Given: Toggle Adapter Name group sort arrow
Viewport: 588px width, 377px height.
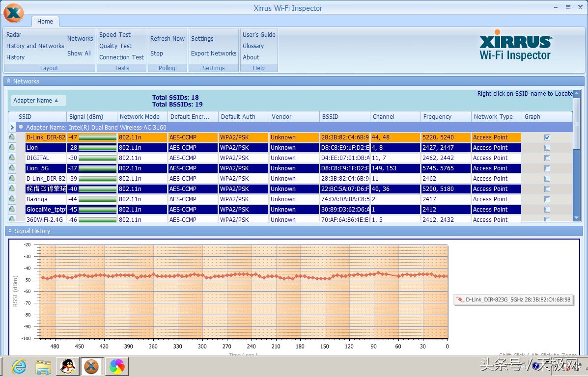Looking at the screenshot, I should tap(56, 101).
